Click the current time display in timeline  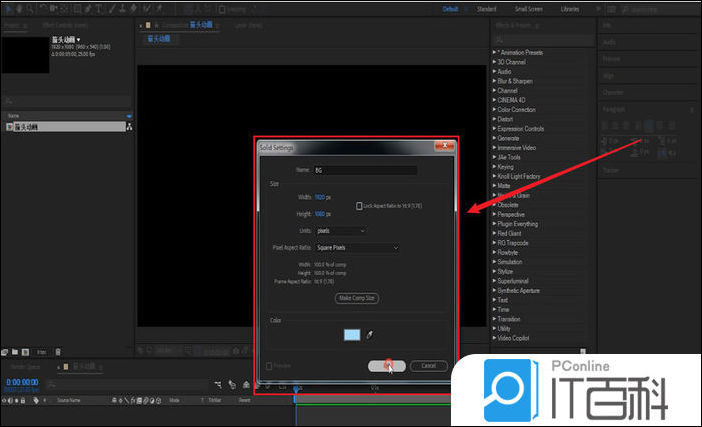point(22,382)
